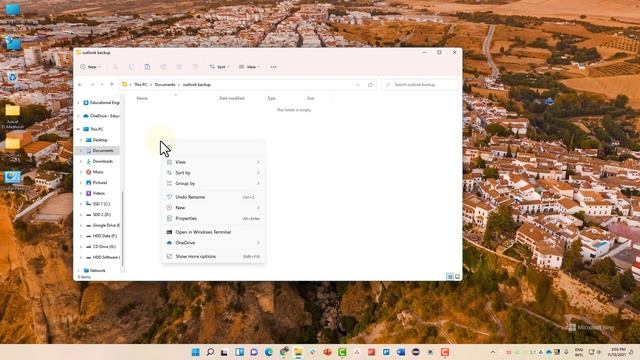The width and height of the screenshot is (640, 360).
Task: Sort by the Type column header
Action: point(271,98)
